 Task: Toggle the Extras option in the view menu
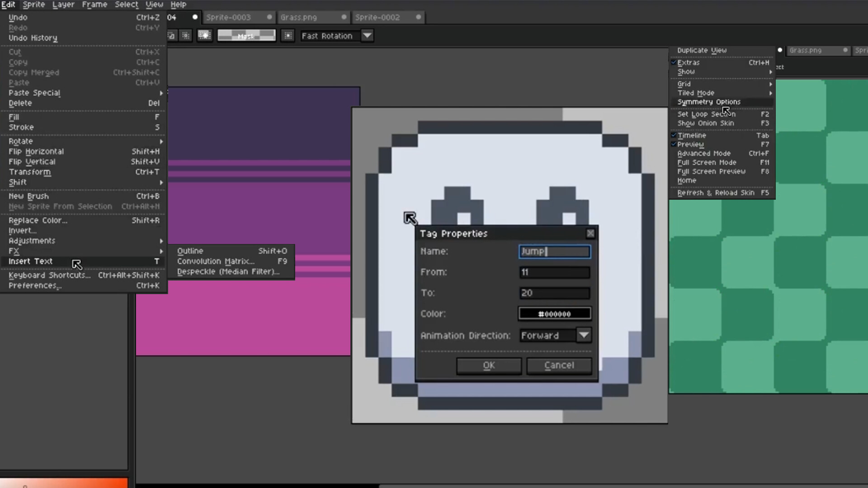click(688, 62)
